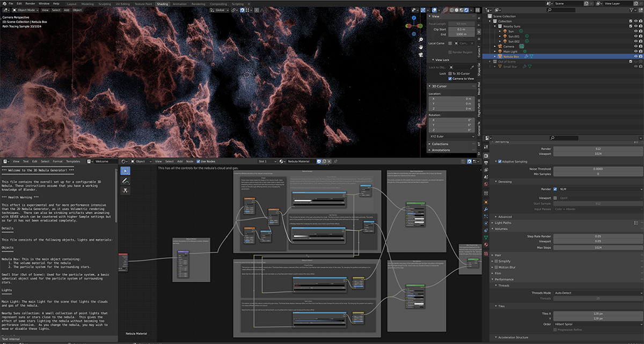Select the Annotate tool in node editor

(125, 181)
